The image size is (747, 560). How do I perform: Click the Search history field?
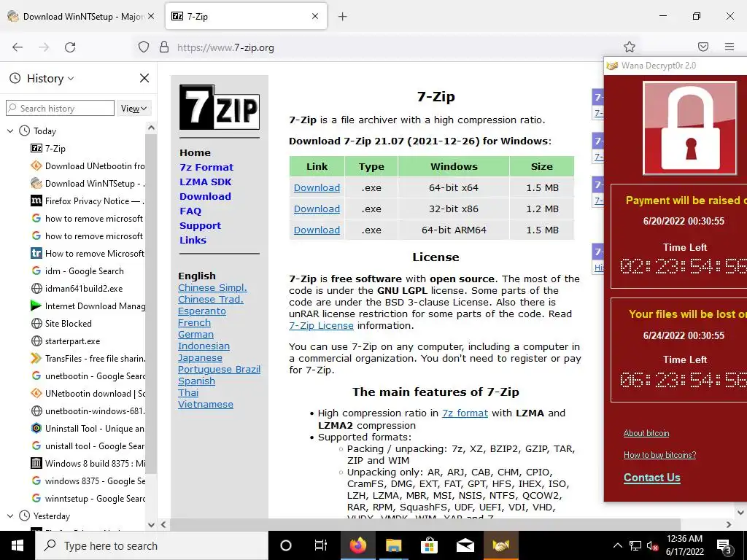click(60, 108)
